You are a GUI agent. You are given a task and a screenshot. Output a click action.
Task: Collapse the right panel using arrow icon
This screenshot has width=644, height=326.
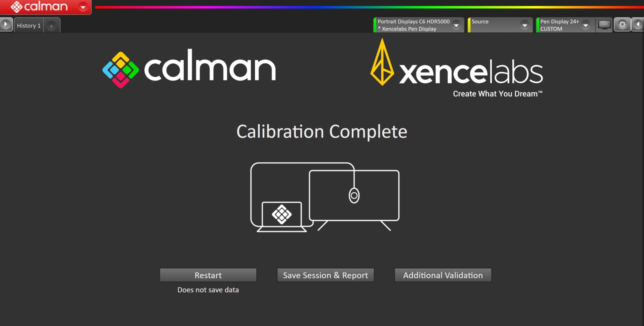pos(638,25)
